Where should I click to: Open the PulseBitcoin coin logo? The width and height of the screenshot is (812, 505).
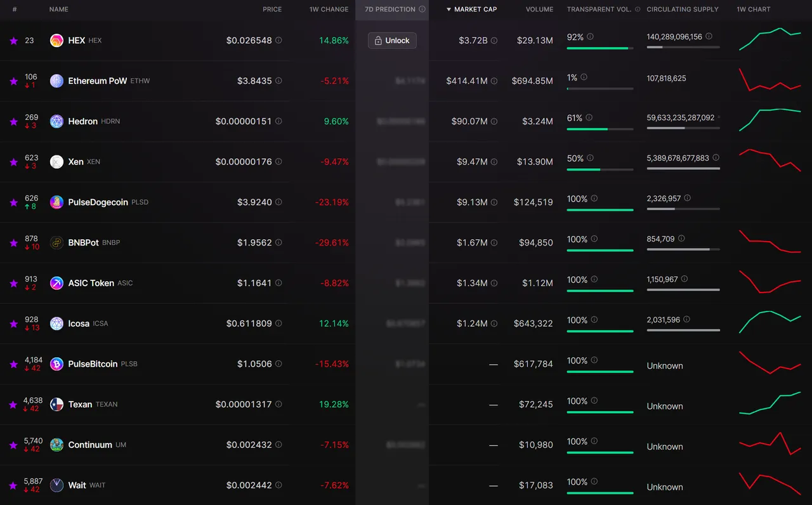56,364
